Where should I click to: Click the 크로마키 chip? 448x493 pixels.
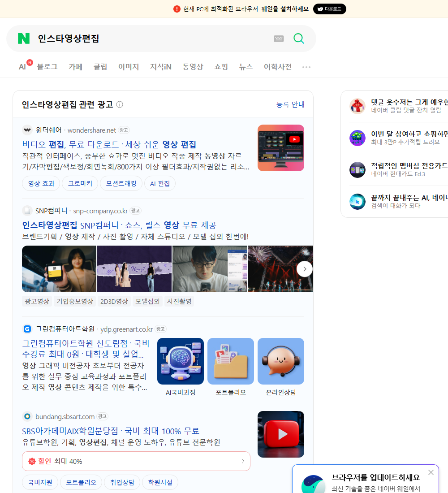coord(80,183)
